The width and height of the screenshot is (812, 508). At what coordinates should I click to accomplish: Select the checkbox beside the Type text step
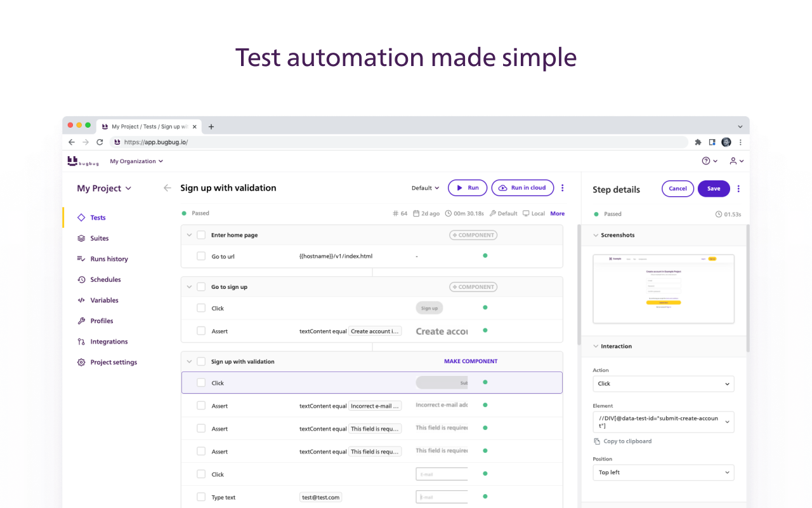click(200, 497)
